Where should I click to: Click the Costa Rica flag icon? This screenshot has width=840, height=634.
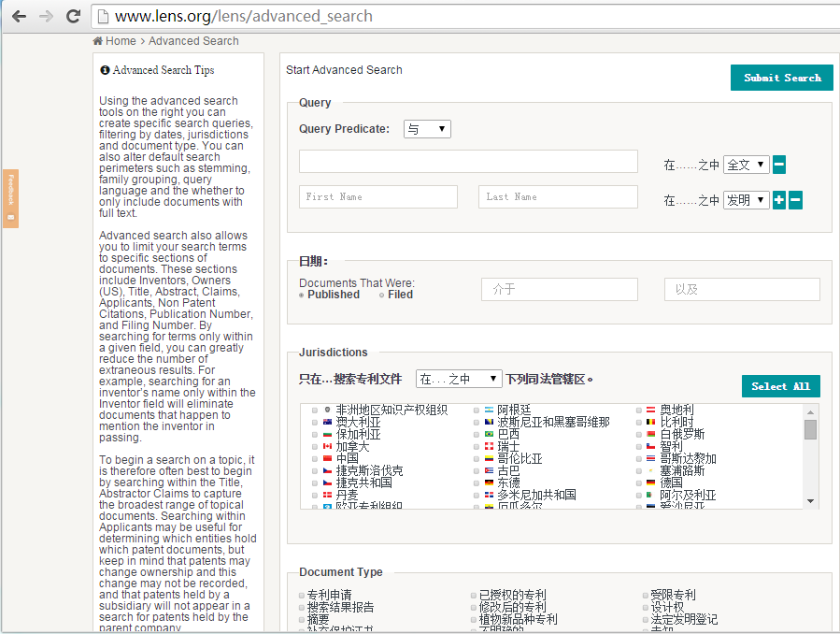tap(651, 458)
